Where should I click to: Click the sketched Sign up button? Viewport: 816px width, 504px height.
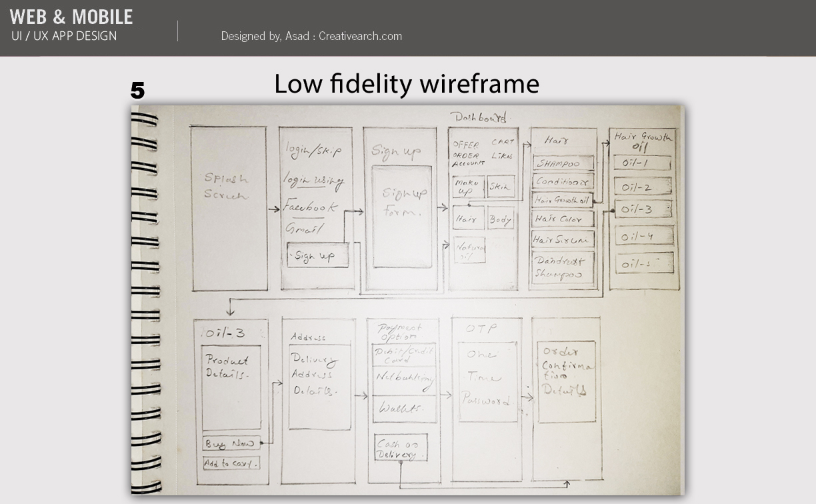pyautogui.click(x=317, y=255)
